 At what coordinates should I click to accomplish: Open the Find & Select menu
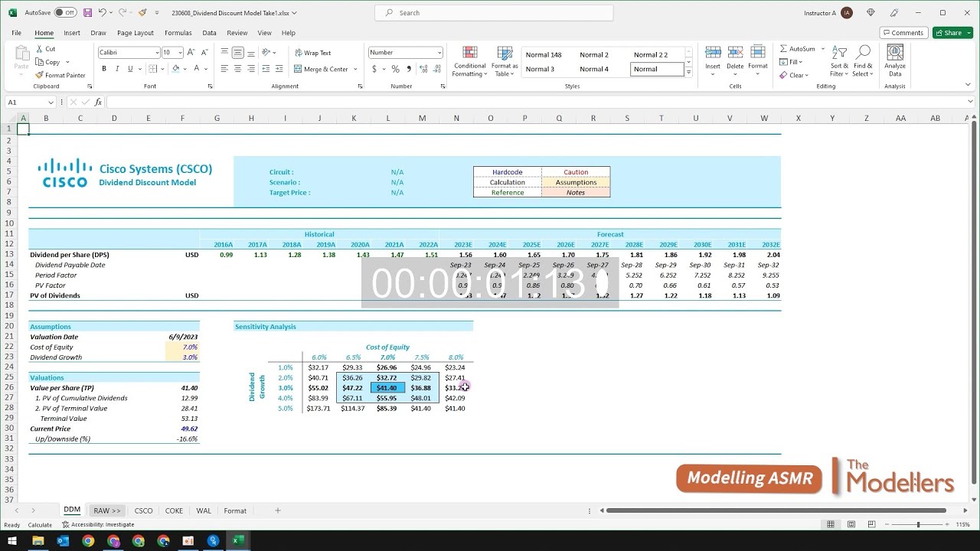[x=863, y=61]
